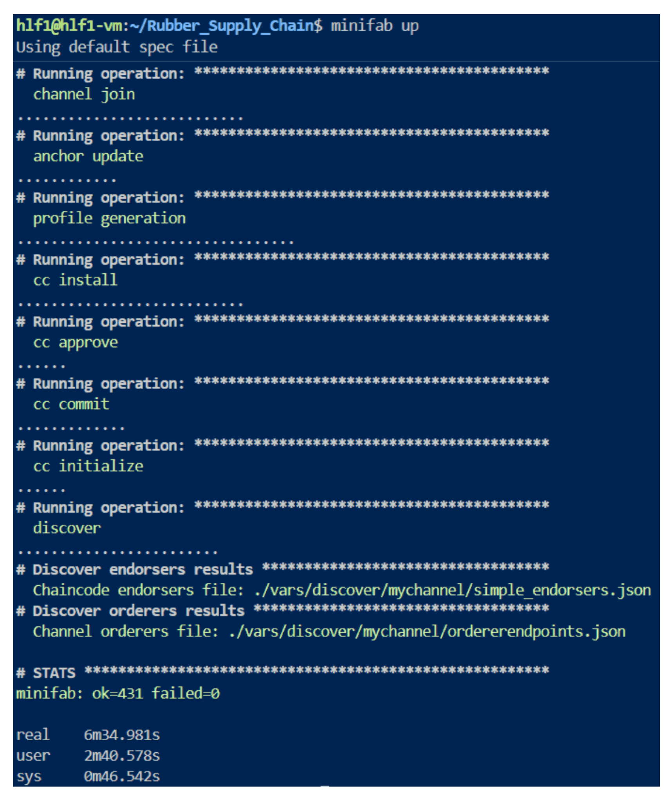Click the simple_endorsers.json file path
Screen dimensions: 672x799
pyautogui.click(x=452, y=590)
